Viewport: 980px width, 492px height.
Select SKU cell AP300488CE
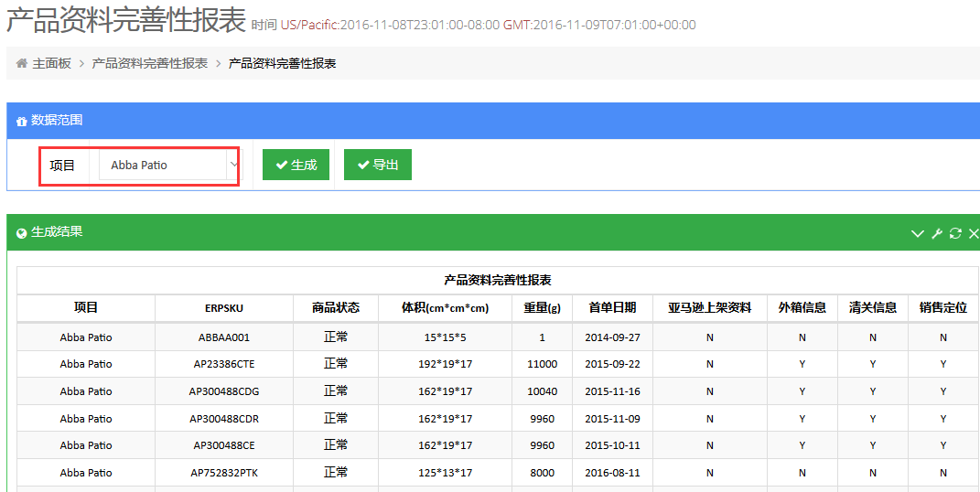[224, 445]
